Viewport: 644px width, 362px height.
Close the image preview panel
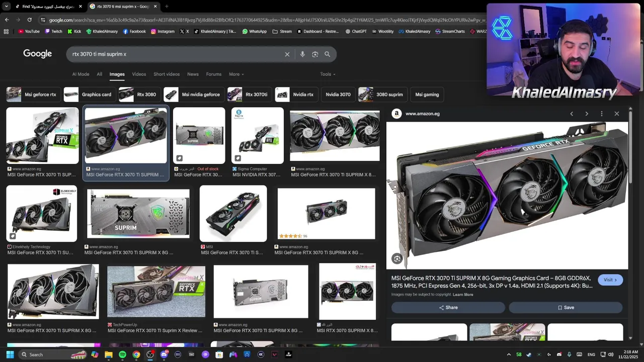617,114
